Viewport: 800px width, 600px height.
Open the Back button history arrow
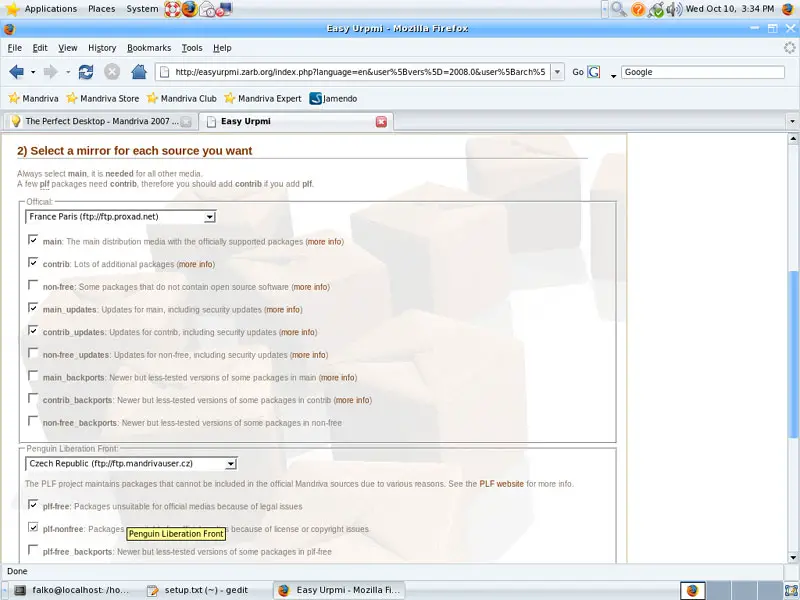33,72
